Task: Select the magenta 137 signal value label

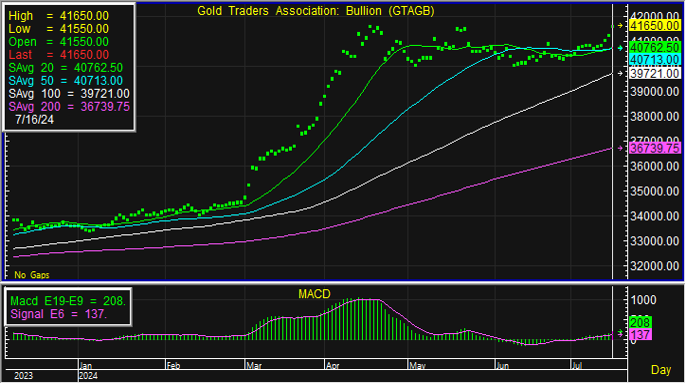Action: pos(640,335)
